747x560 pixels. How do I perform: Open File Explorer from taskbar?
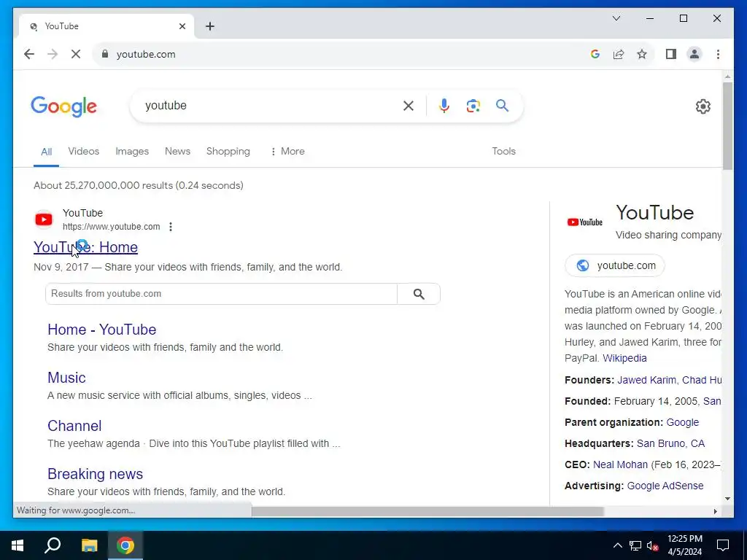point(89,545)
